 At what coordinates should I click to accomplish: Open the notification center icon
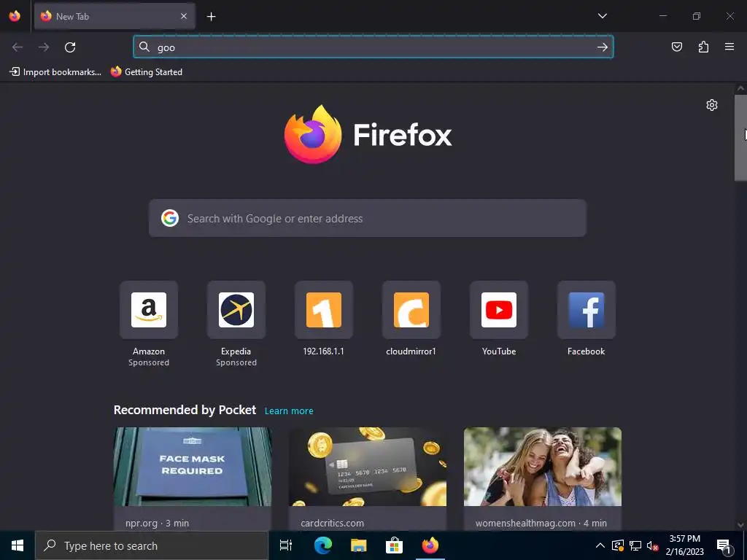coord(724,546)
